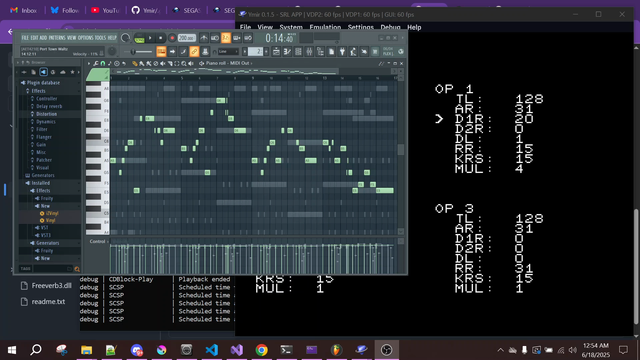Viewport: 640px width, 360px height.
Task: Open FL Studio TOOLS menu
Action: [x=100, y=38]
